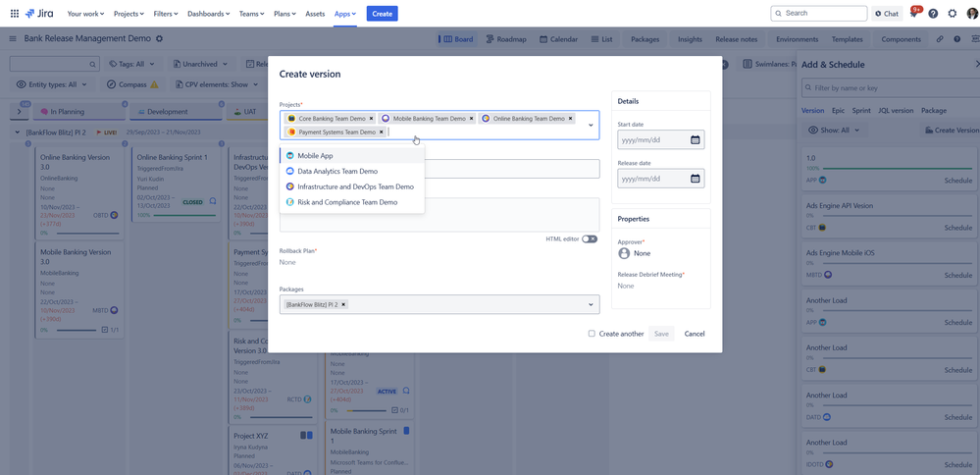Viewport: 980px width, 475px height.
Task: Open the Components tab
Action: pyautogui.click(x=901, y=38)
